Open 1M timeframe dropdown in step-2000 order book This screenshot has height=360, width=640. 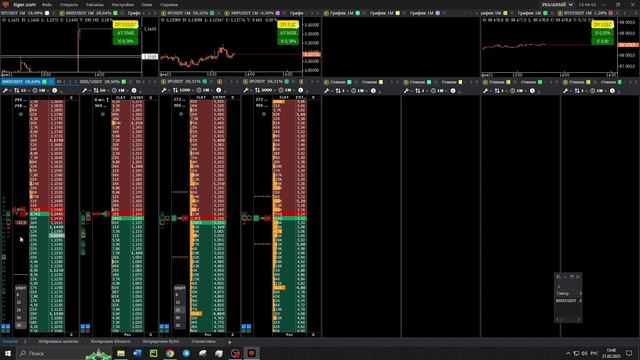tap(287, 90)
